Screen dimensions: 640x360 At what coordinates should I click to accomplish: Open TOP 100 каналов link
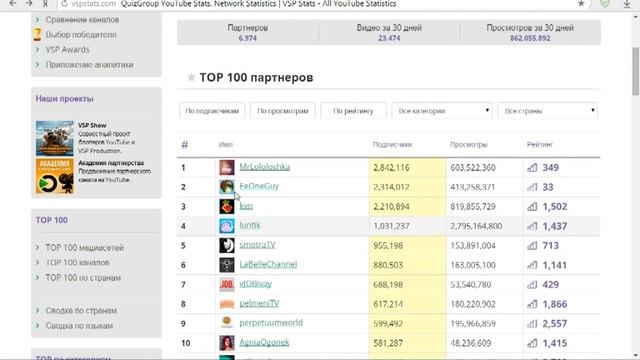click(x=78, y=262)
